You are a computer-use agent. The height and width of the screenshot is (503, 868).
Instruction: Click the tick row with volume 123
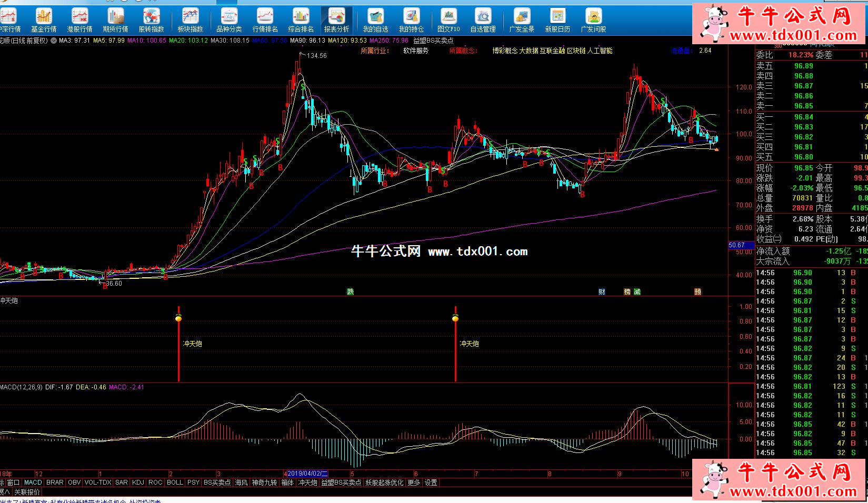[811, 386]
